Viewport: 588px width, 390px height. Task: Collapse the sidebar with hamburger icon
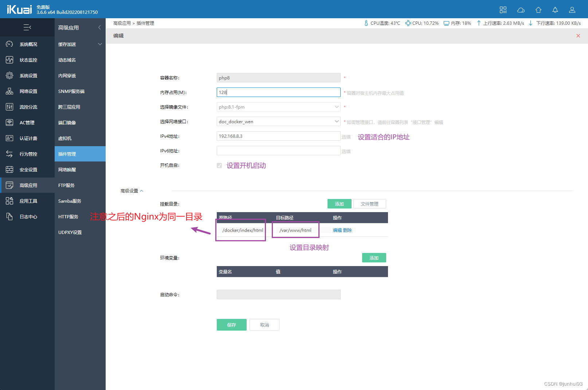click(27, 27)
